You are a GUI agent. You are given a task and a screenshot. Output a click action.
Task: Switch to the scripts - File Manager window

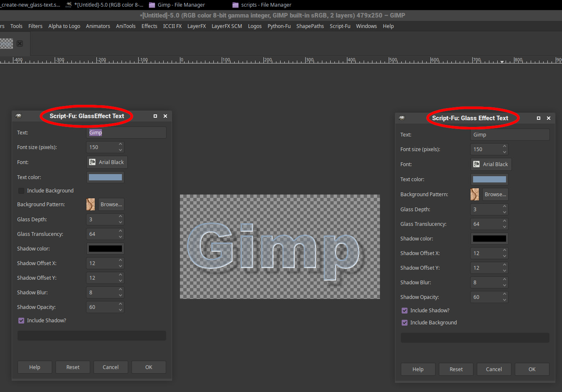tap(262, 5)
